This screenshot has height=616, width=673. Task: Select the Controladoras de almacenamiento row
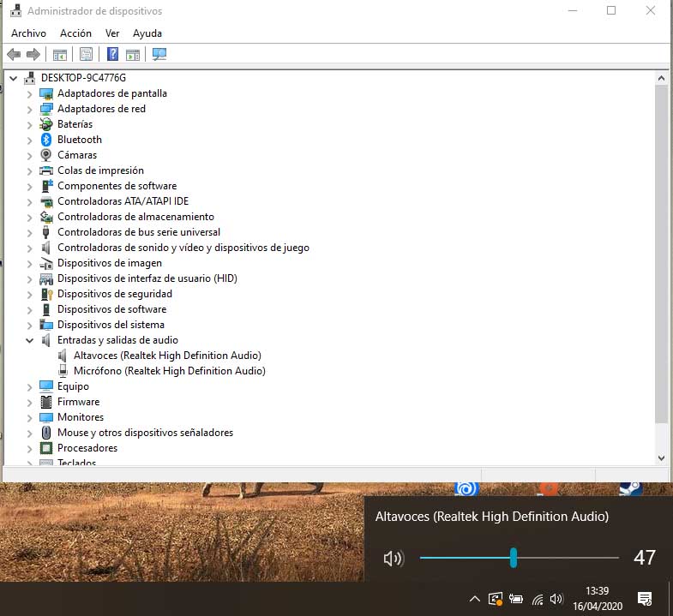(135, 217)
